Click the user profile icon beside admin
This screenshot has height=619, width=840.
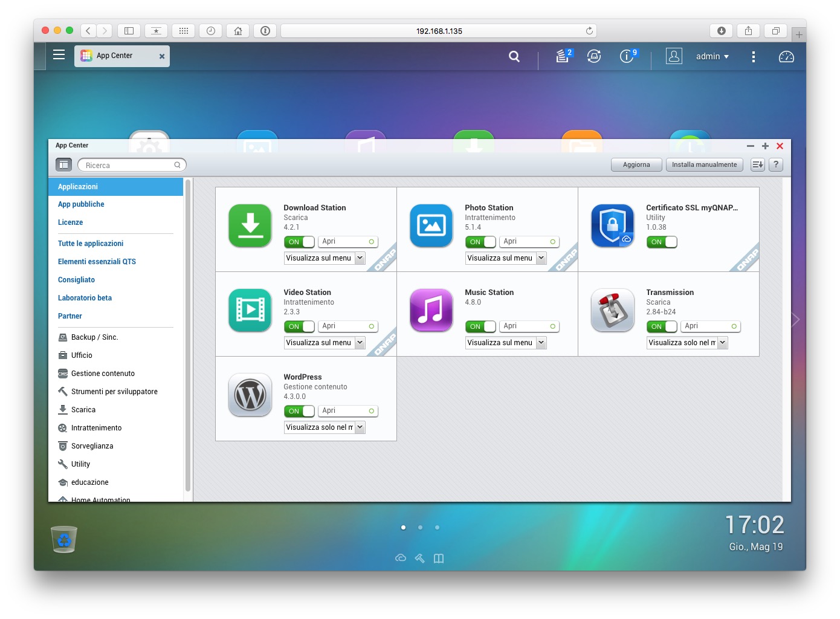[x=674, y=56]
